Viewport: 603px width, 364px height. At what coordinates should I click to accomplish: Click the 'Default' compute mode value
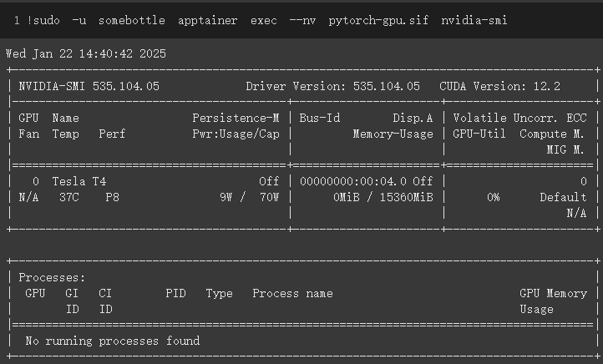563,198
